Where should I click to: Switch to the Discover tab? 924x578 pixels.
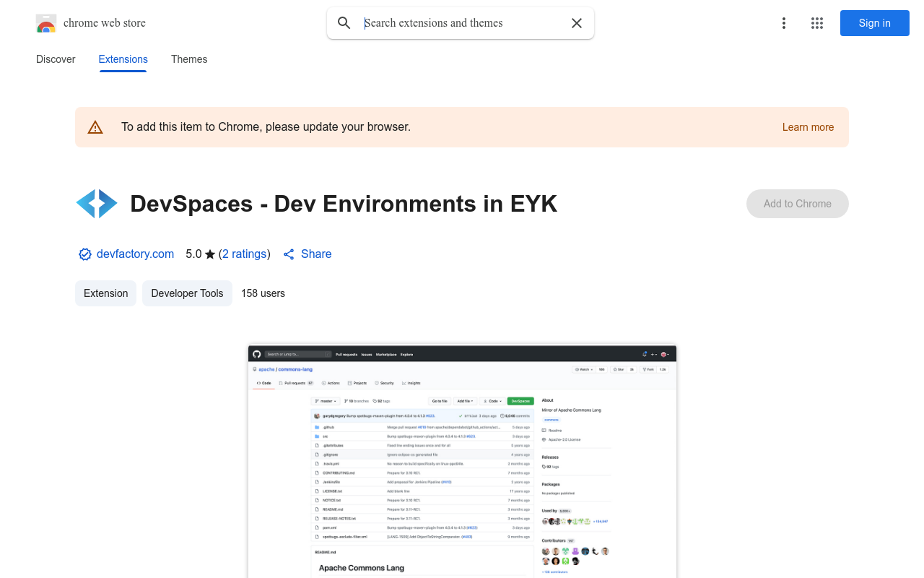[56, 59]
